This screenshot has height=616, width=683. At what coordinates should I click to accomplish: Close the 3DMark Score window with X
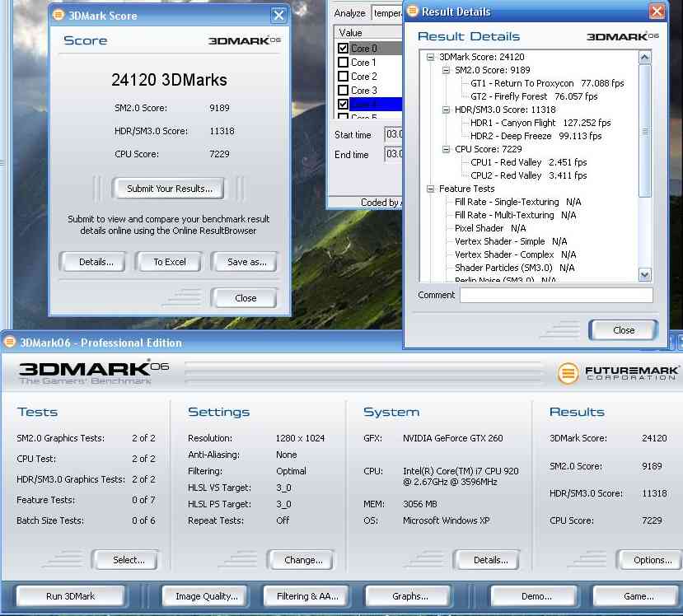[x=279, y=16]
